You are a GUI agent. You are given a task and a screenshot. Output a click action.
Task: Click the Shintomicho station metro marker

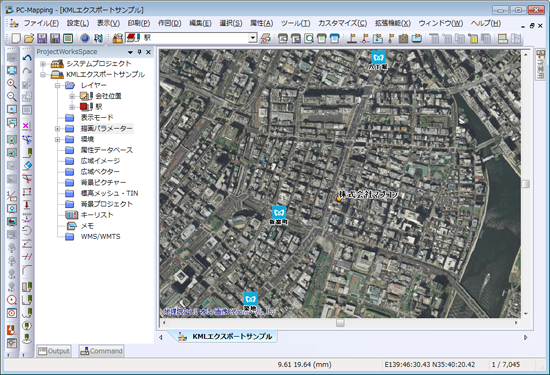[x=279, y=212]
